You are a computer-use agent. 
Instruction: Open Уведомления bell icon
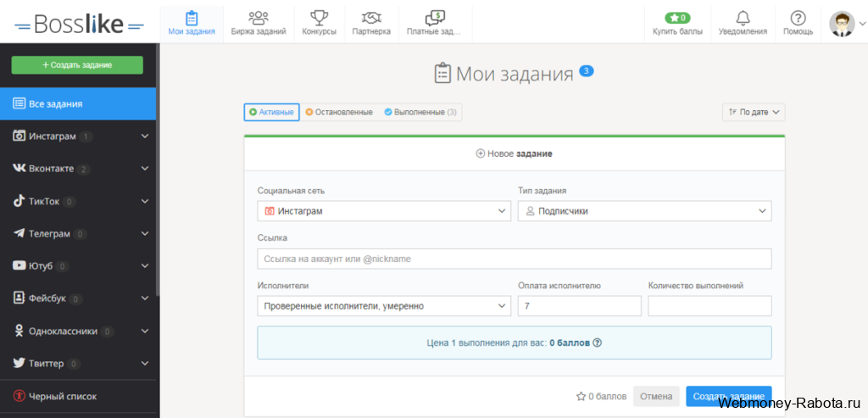click(743, 18)
